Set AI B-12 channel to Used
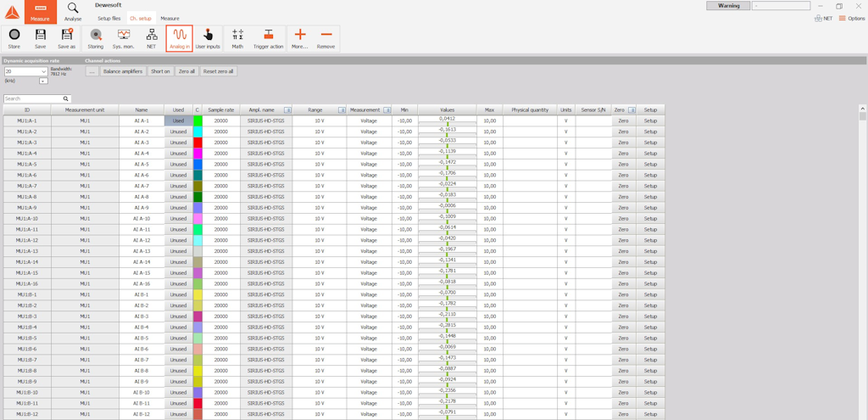This screenshot has width=868, height=420. pos(178,414)
